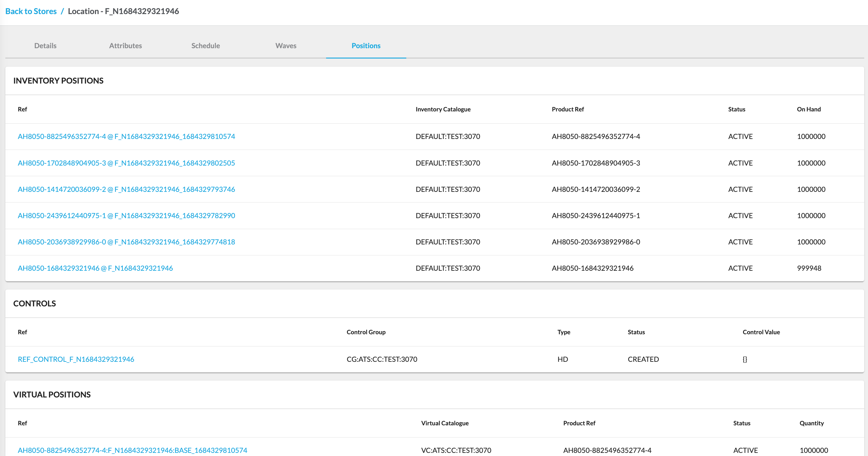The height and width of the screenshot is (456, 868).
Task: Open control REF_CONTROL_F_N1684329321946 link
Action: [x=76, y=359]
